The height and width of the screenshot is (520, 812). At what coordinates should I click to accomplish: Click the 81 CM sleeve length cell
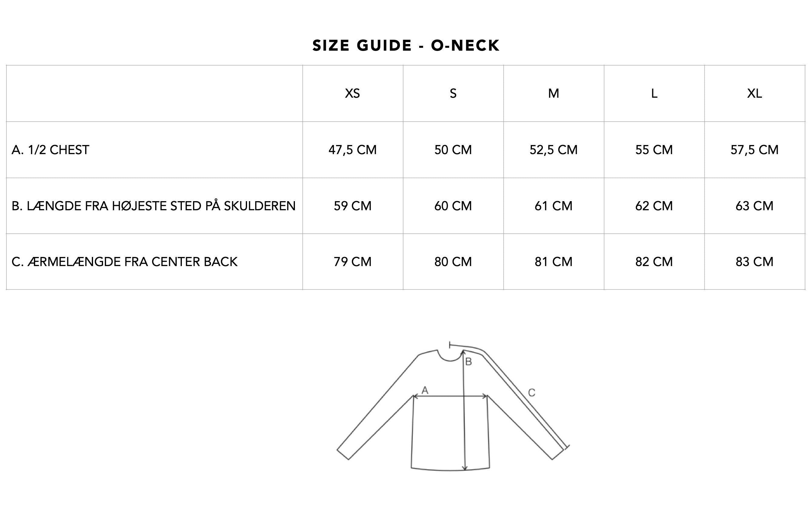click(553, 262)
